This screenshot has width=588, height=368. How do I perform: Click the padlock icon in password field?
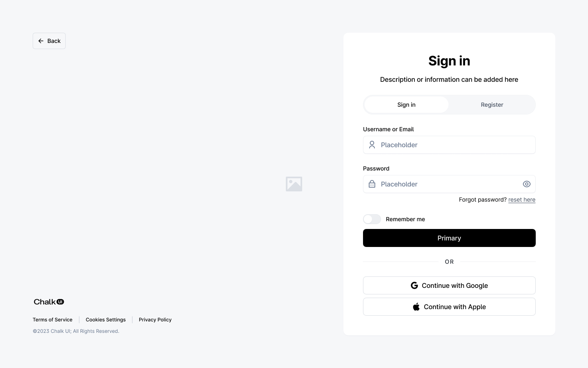point(372,184)
